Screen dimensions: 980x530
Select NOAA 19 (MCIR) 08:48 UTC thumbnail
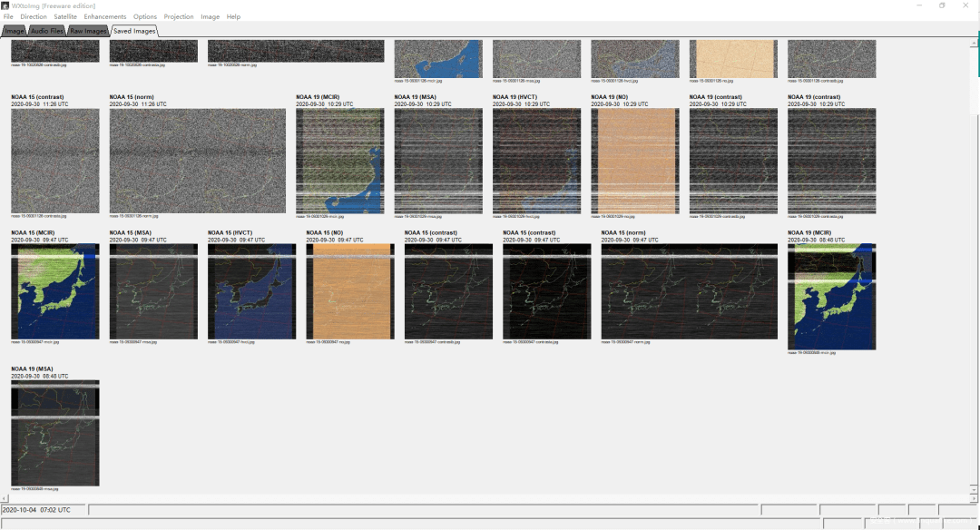[x=831, y=296]
